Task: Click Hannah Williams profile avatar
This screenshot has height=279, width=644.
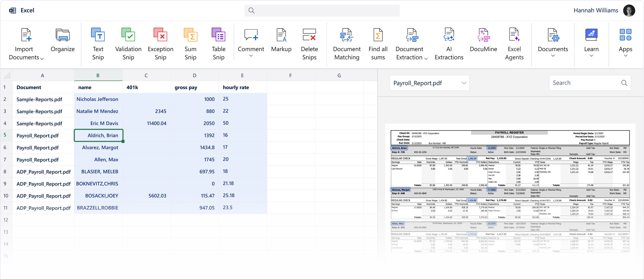Action: click(x=629, y=10)
